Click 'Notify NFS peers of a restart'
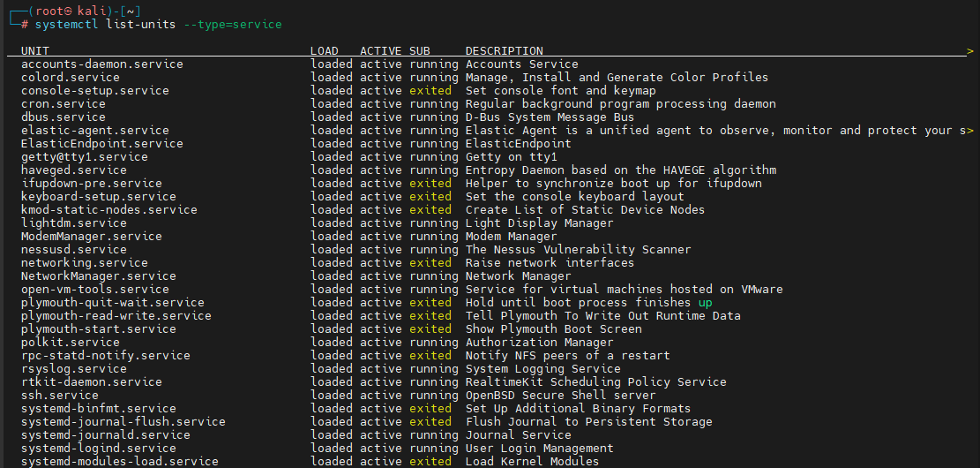The height and width of the screenshot is (468, 980). pyautogui.click(x=567, y=355)
